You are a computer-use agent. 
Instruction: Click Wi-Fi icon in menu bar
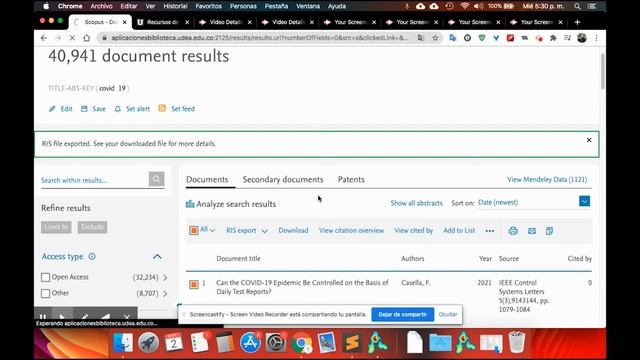(x=464, y=6)
